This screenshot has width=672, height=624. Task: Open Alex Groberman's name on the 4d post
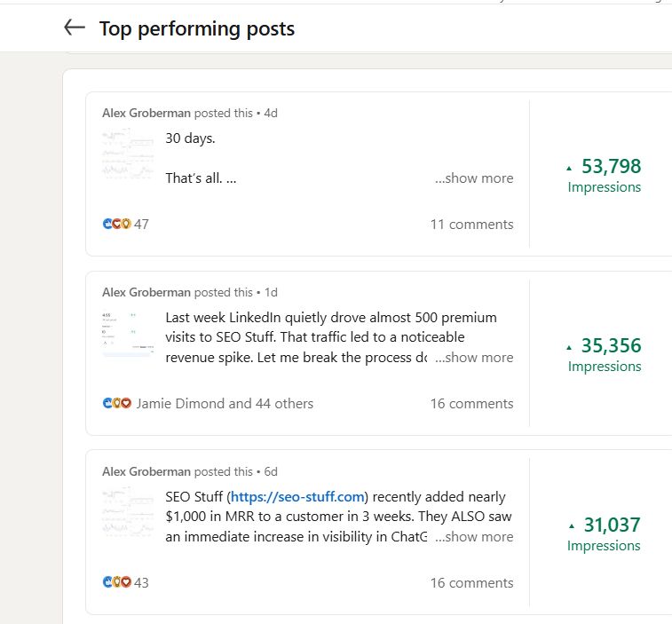[x=146, y=113]
